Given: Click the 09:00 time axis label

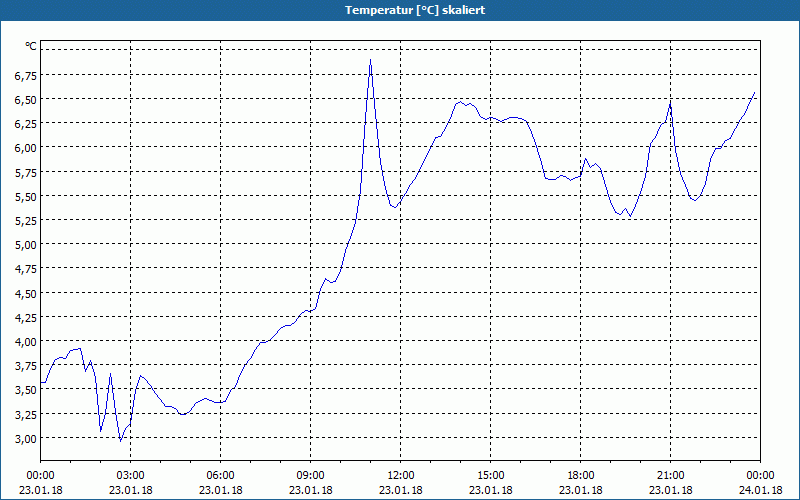Looking at the screenshot, I should 311,475.
